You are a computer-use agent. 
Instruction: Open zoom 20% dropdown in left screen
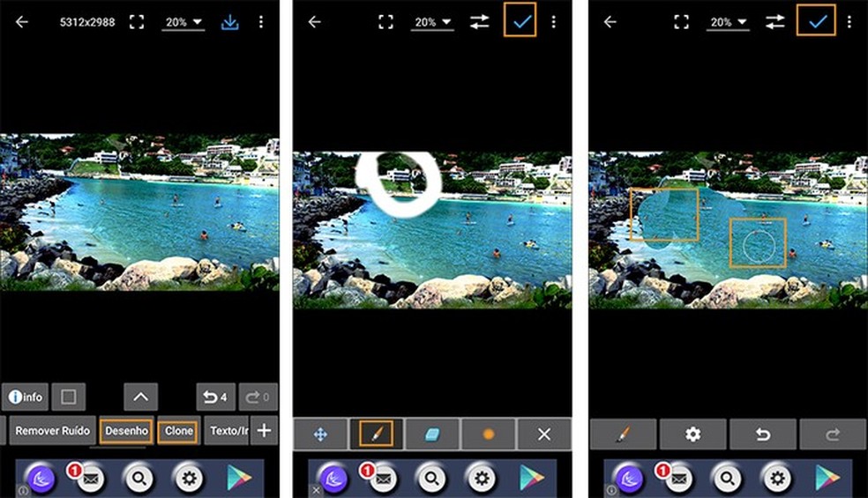coord(183,23)
